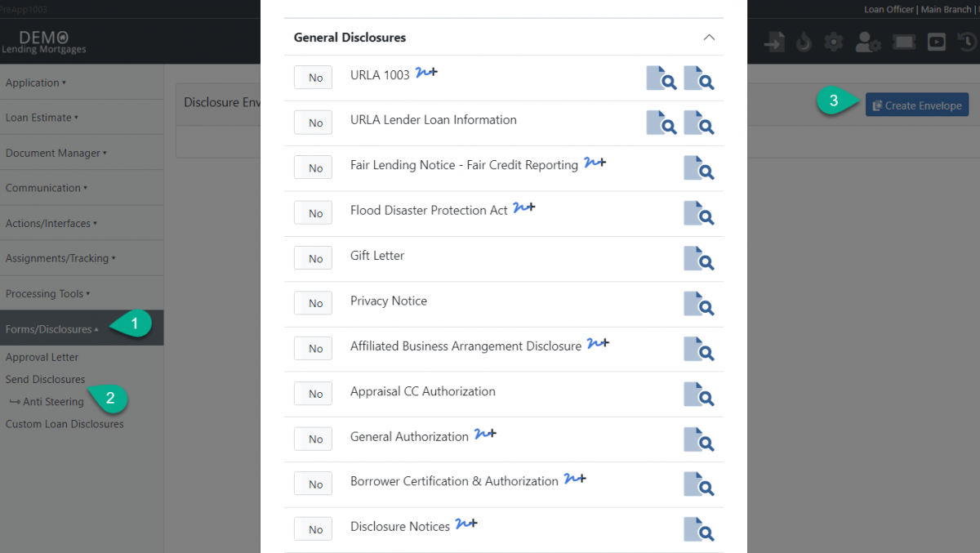Open Flood Disaster Protection Act preview
Image resolution: width=980 pixels, height=553 pixels.
(x=698, y=213)
